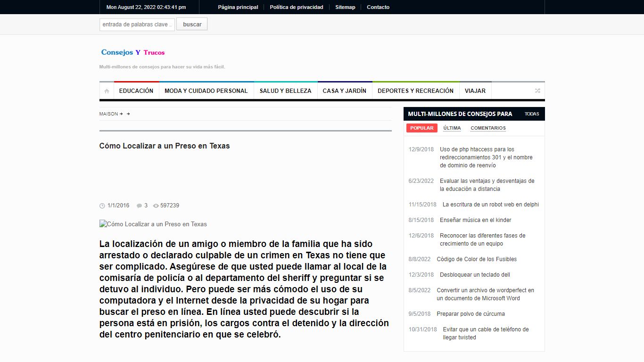Click the date 10/31/2018 in sidebar
The height and width of the screenshot is (362, 644).
click(x=422, y=329)
